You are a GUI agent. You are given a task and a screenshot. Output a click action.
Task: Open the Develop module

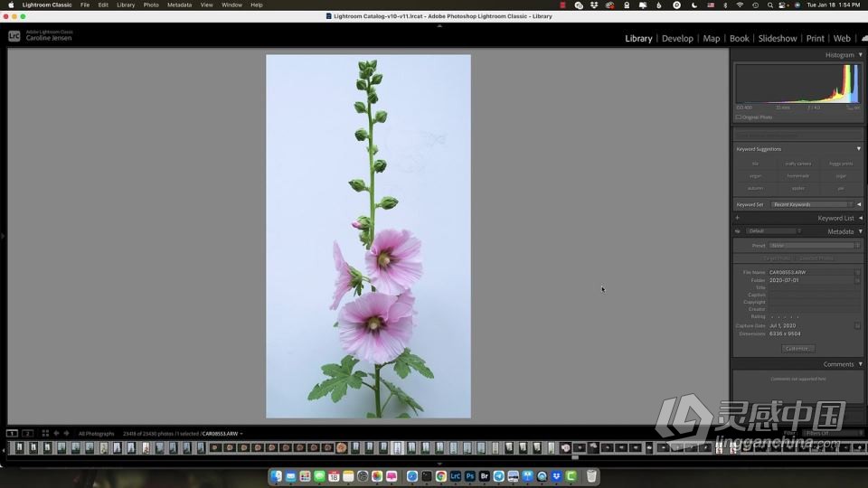coord(677,38)
